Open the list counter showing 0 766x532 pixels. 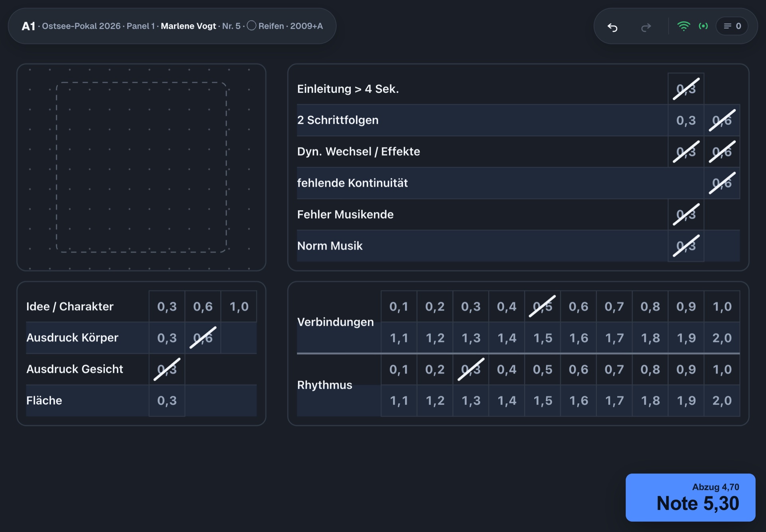pos(732,26)
